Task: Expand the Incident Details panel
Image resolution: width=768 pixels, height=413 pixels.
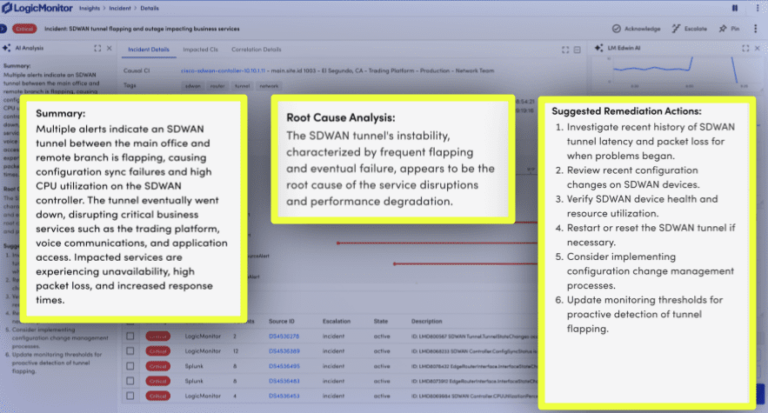Action: pos(566,48)
